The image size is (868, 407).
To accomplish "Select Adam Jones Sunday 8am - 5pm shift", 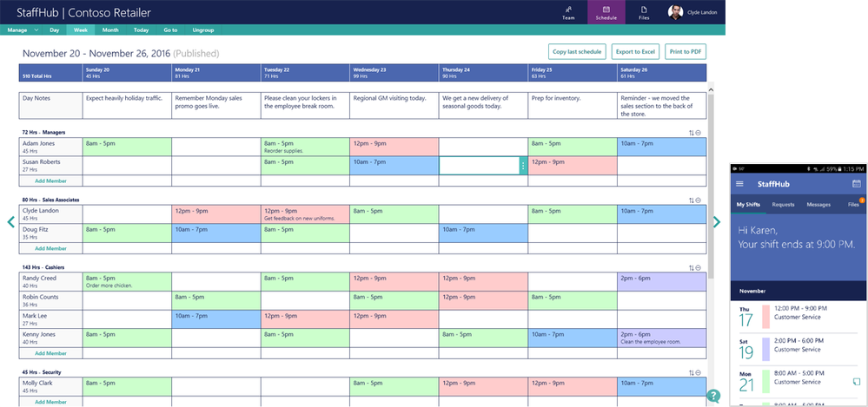I will click(128, 147).
